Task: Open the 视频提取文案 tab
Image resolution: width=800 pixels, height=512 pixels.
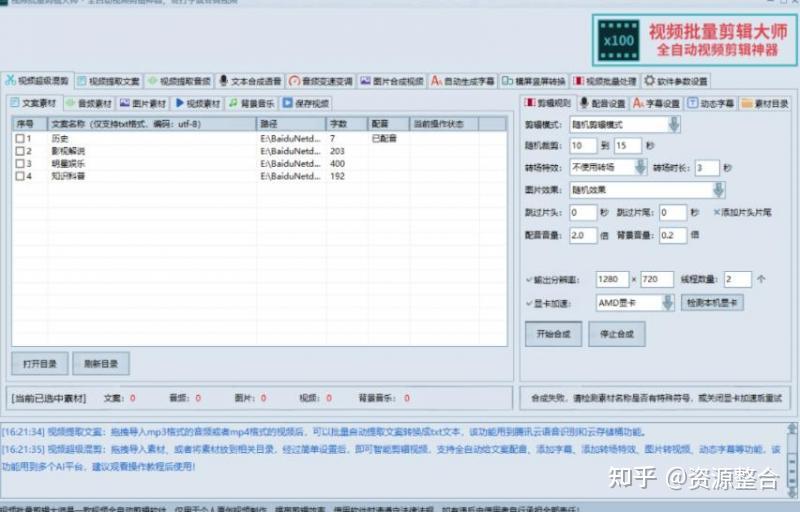Action: coord(109,81)
